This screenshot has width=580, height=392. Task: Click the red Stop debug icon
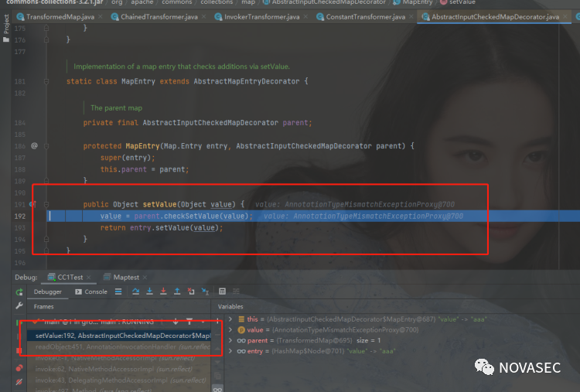[x=19, y=350]
